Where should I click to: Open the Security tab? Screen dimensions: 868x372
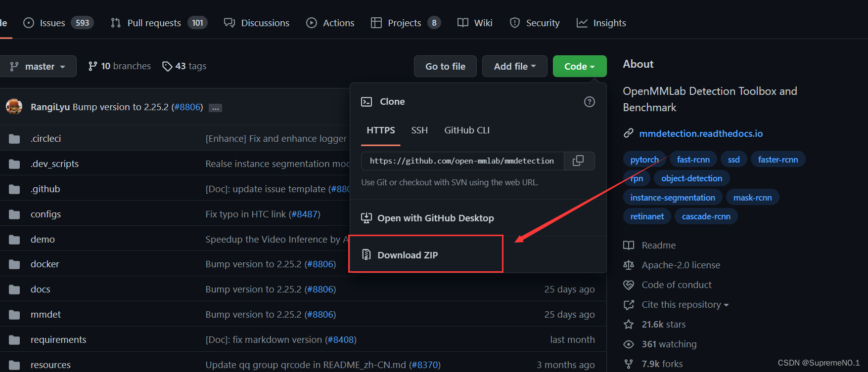tap(535, 23)
